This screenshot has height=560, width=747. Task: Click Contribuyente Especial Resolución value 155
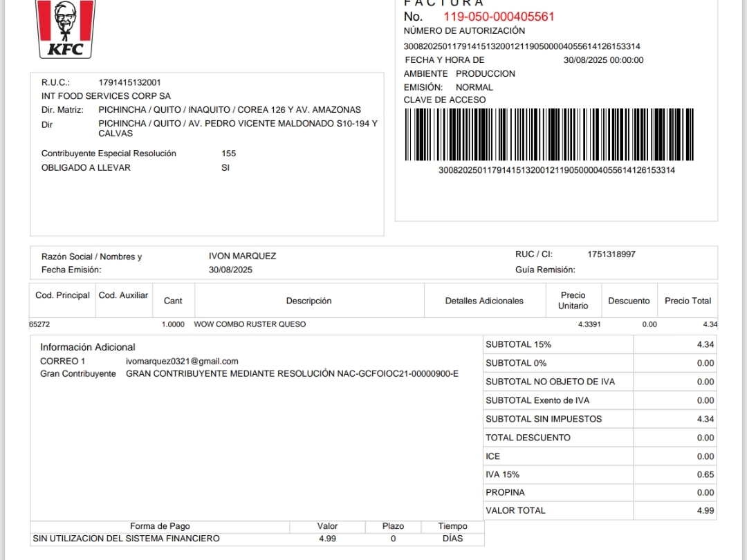click(x=229, y=153)
